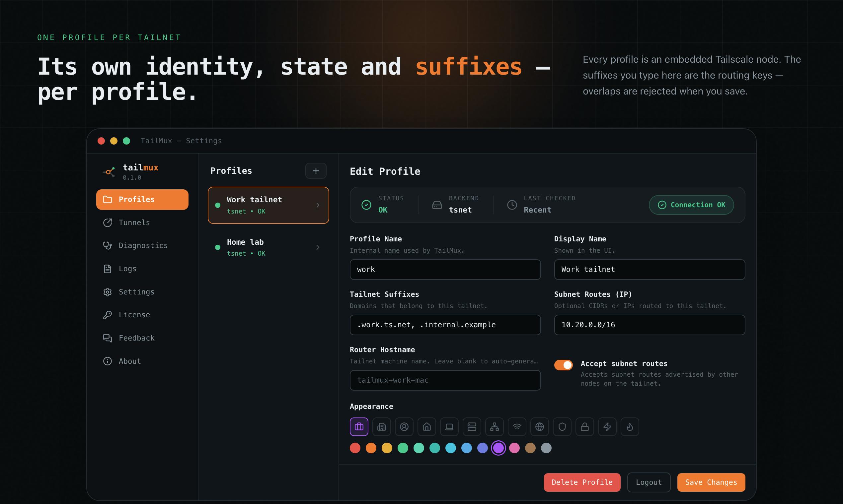The height and width of the screenshot is (504, 843).
Task: Select the selected purple color swatch
Action: (498, 448)
